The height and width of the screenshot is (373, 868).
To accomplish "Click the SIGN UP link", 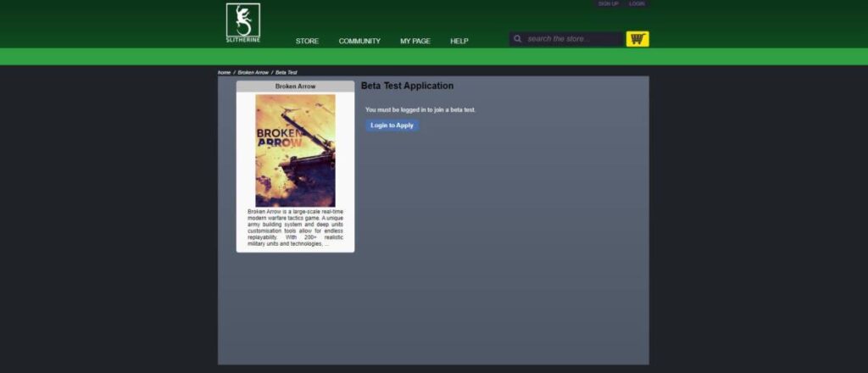I will tap(608, 4).
